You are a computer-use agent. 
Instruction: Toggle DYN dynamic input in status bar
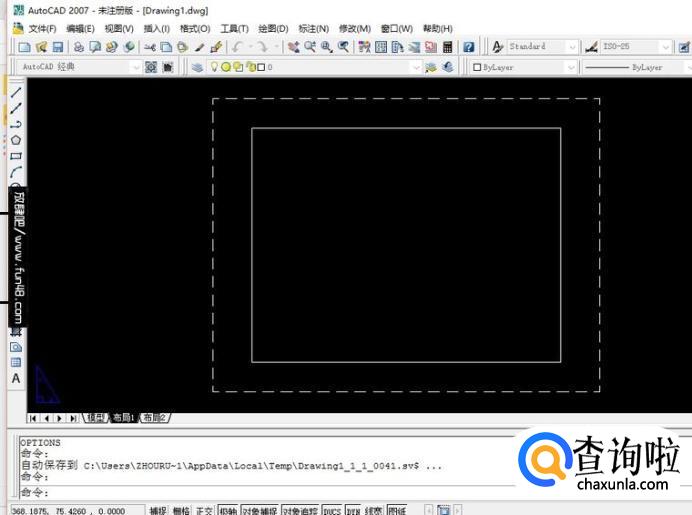click(x=353, y=510)
